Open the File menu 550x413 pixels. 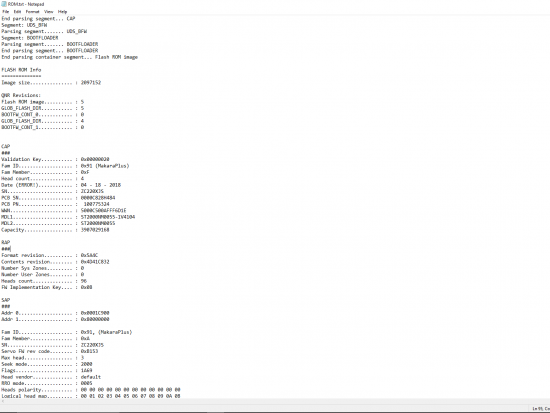pyautogui.click(x=6, y=12)
